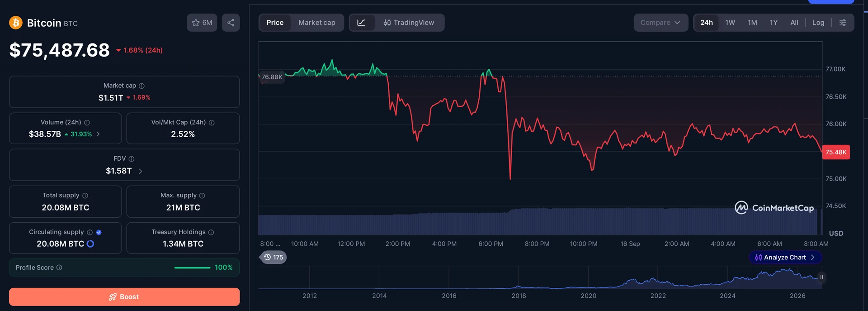Select the All time range

tap(794, 23)
